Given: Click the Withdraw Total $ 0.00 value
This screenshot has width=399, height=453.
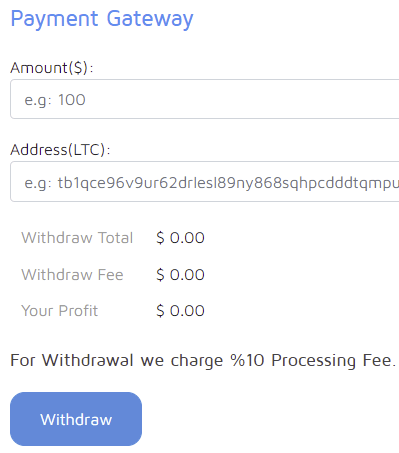Looking at the screenshot, I should (180, 238).
